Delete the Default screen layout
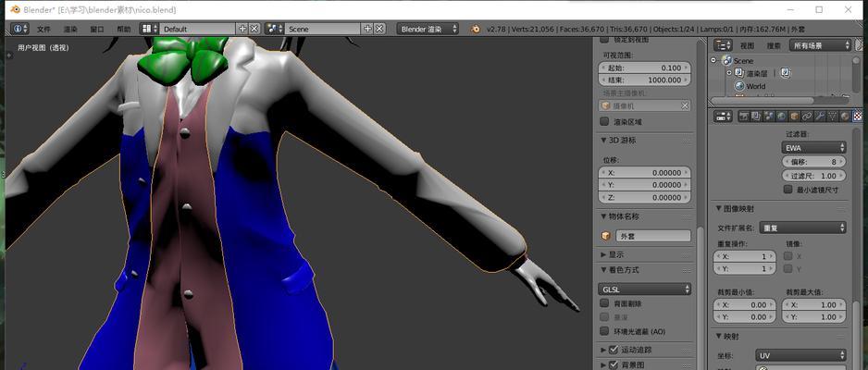Viewport: 868px width, 370px height. (254, 29)
